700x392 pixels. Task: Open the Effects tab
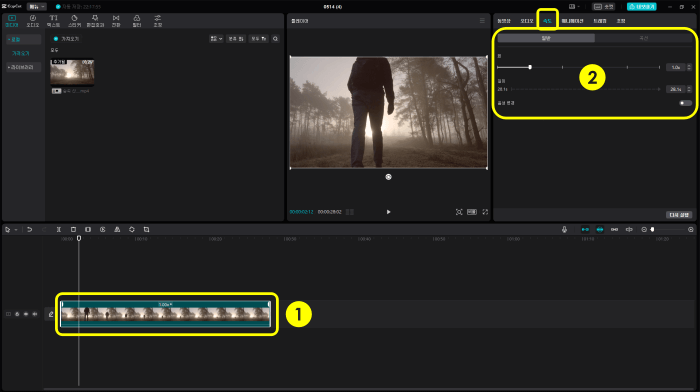click(x=95, y=21)
